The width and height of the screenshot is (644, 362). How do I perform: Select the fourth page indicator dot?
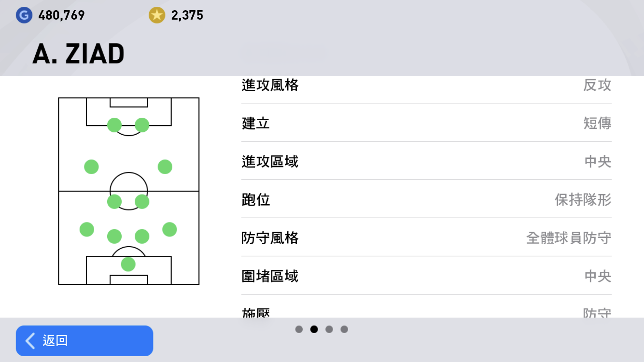[x=344, y=329]
